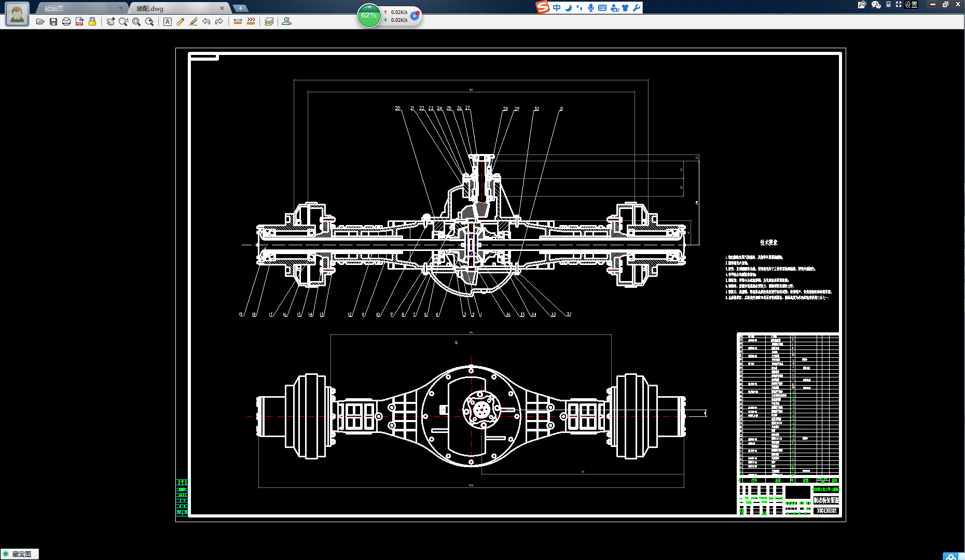Redo the last action
Image resolution: width=965 pixels, height=560 pixels.
[x=219, y=22]
